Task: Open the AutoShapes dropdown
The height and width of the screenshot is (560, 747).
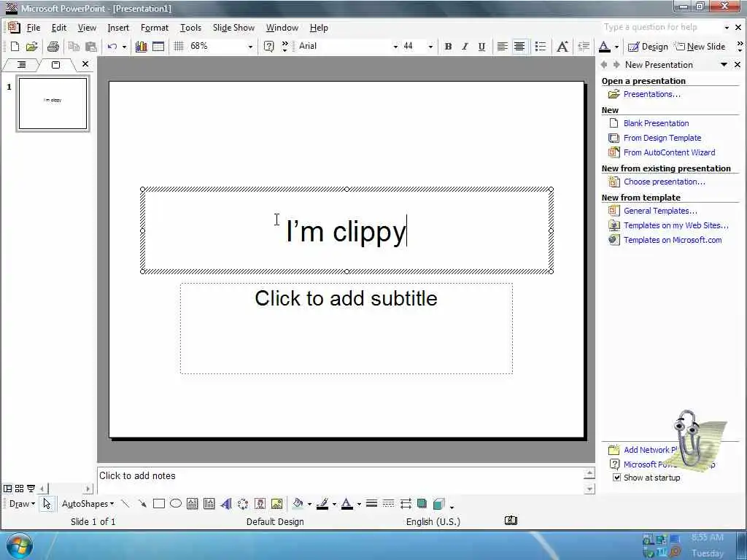Action: pyautogui.click(x=88, y=504)
